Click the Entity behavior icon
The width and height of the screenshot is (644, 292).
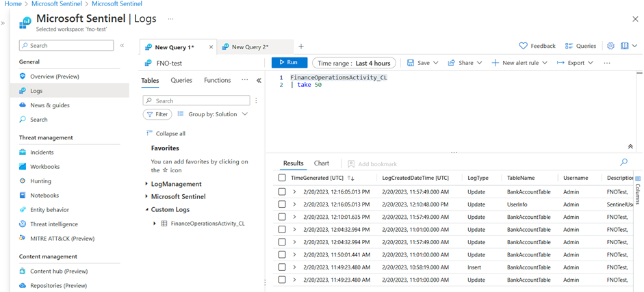coord(23,209)
